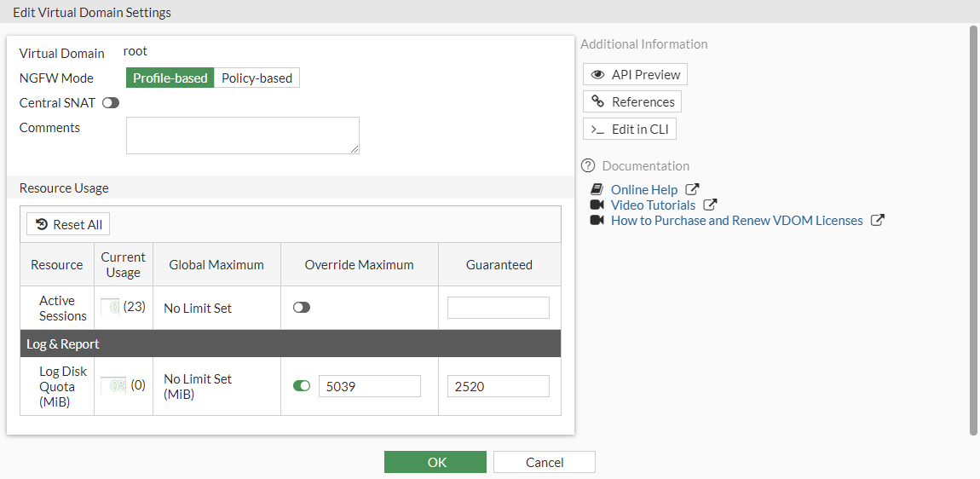Enable Active Sessions override maximum toggle
This screenshot has height=479, width=980.
pyautogui.click(x=302, y=308)
